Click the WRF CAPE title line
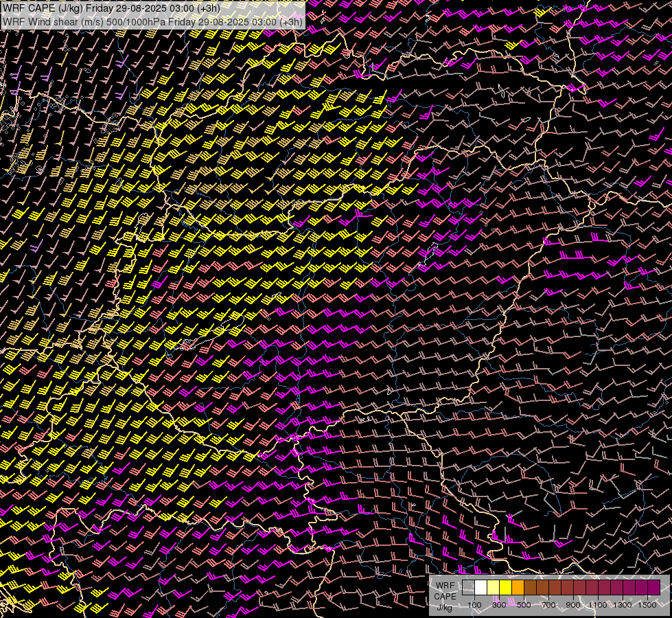This screenshot has height=618, width=672. tap(111, 8)
